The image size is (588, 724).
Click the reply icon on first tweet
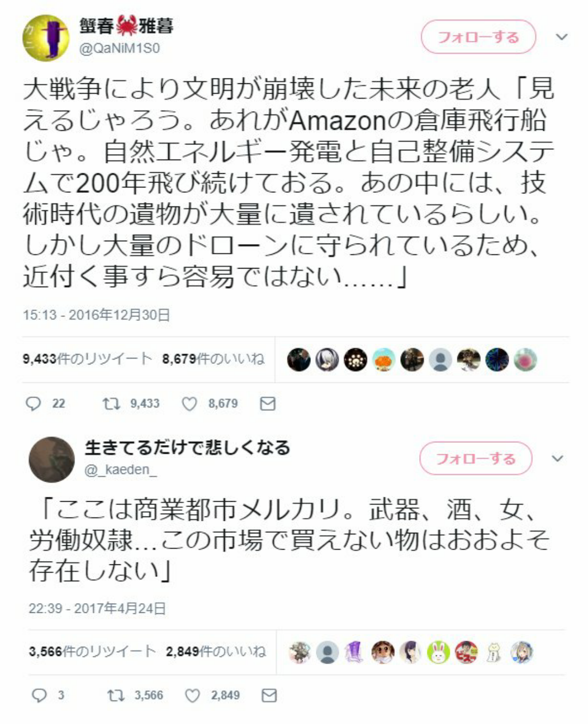click(x=33, y=404)
